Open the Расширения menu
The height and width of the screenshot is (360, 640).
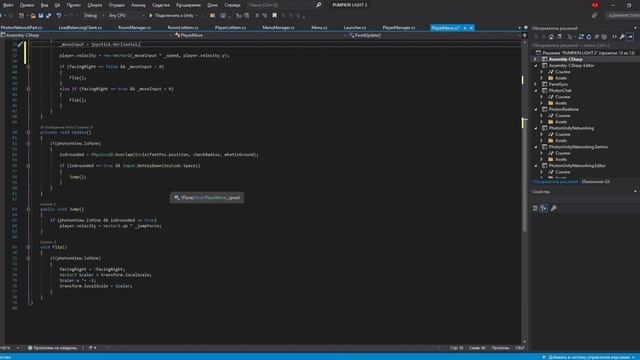tap(189, 5)
